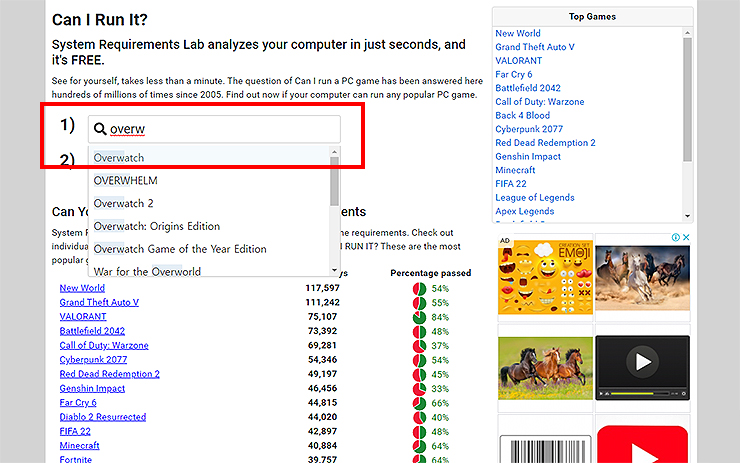Click the Top Games scroll up arrow
Viewport: 740px width, 463px height.
pos(687,33)
